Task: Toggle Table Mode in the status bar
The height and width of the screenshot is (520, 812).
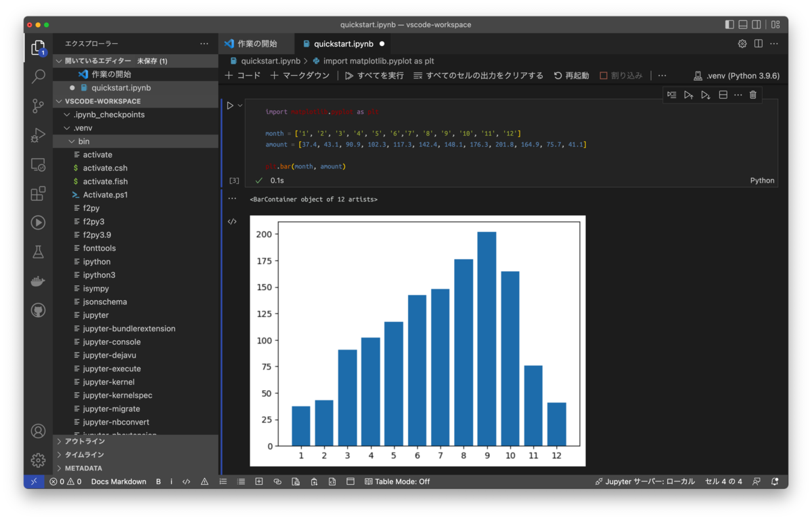Action: (x=397, y=481)
